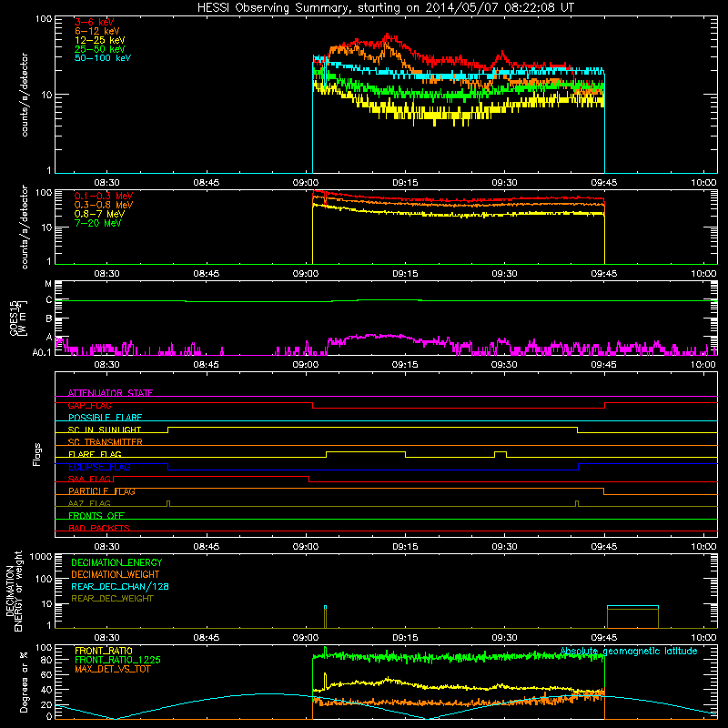Click the GOES15 axis label
The height and width of the screenshot is (728, 728).
[x=18, y=318]
